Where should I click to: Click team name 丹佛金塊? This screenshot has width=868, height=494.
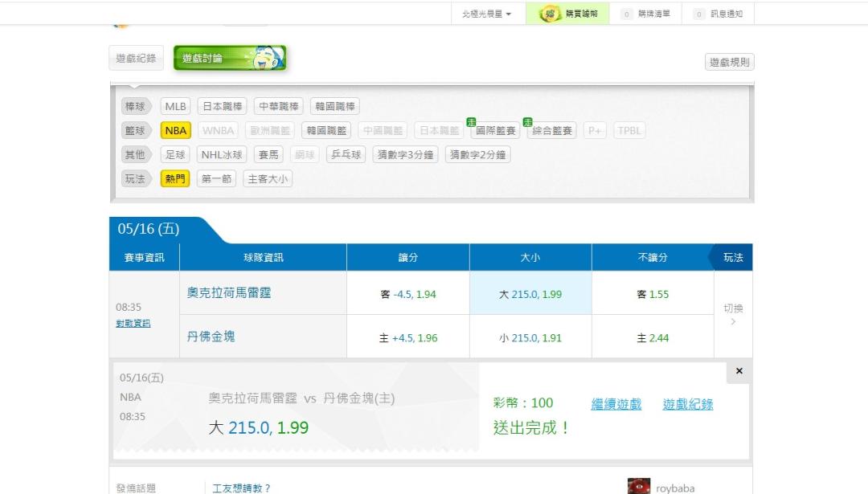click(211, 337)
